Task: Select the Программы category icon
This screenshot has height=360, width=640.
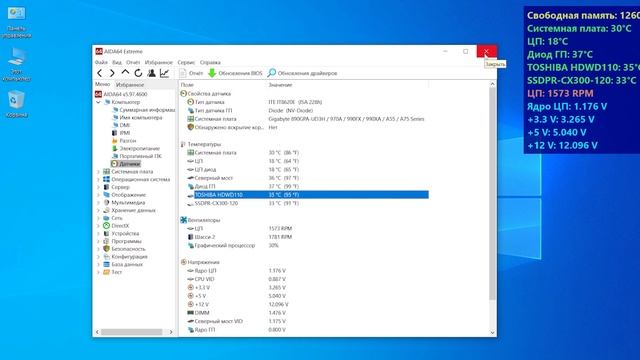Action: (x=107, y=241)
